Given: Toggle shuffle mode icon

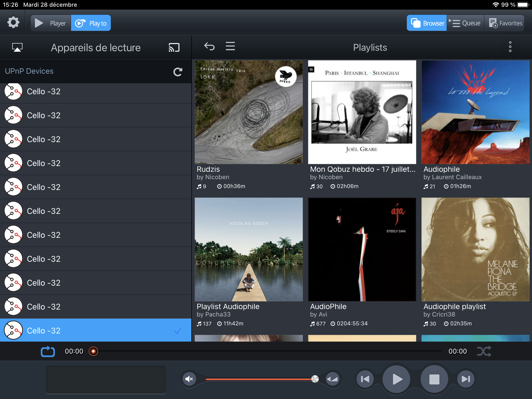Looking at the screenshot, I should tap(484, 351).
